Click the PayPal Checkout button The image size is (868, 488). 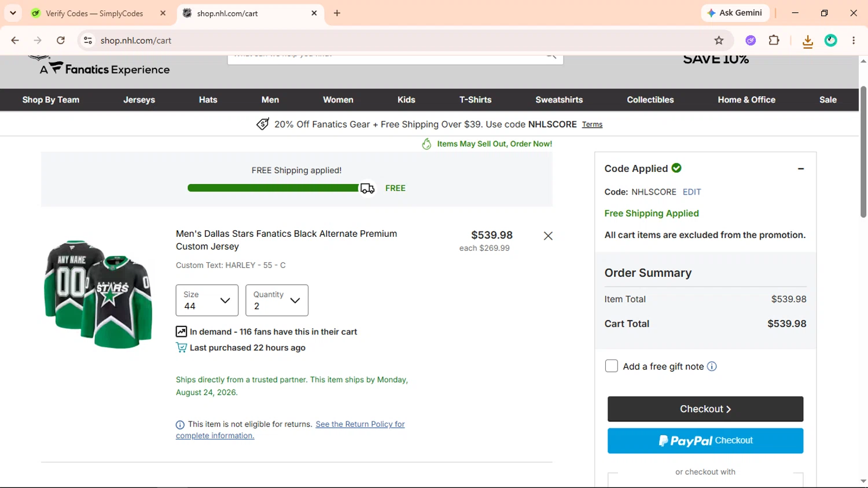point(705,441)
